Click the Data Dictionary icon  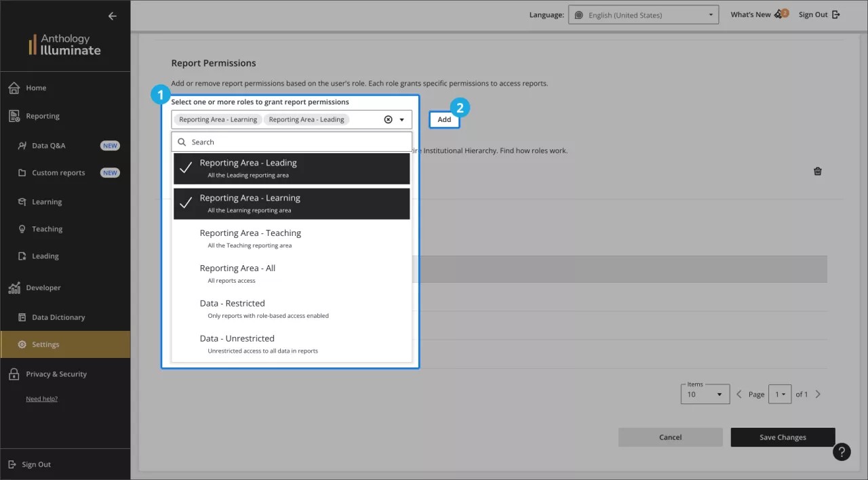[22, 317]
